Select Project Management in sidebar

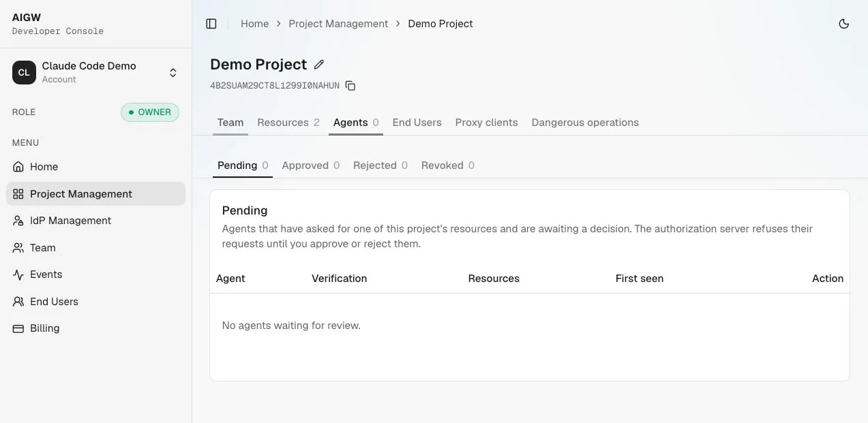coord(95,194)
